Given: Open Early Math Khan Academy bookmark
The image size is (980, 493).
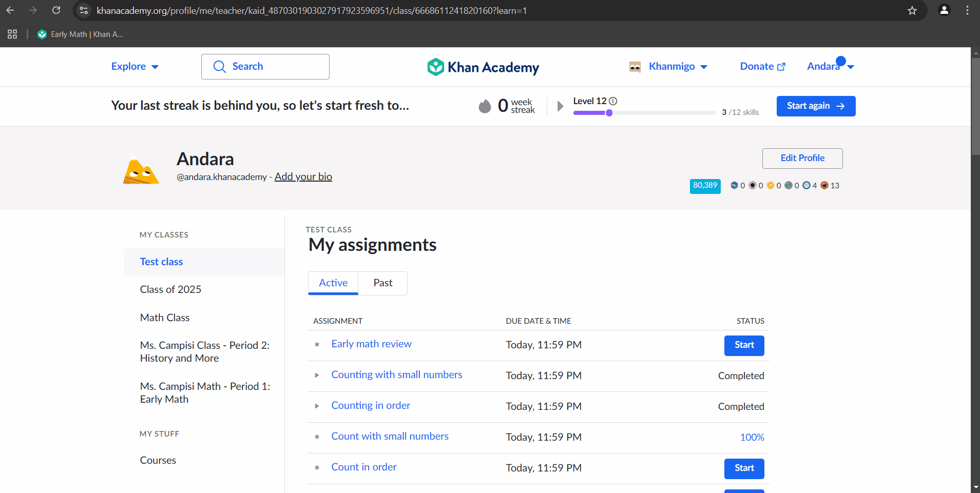Looking at the screenshot, I should coord(80,34).
